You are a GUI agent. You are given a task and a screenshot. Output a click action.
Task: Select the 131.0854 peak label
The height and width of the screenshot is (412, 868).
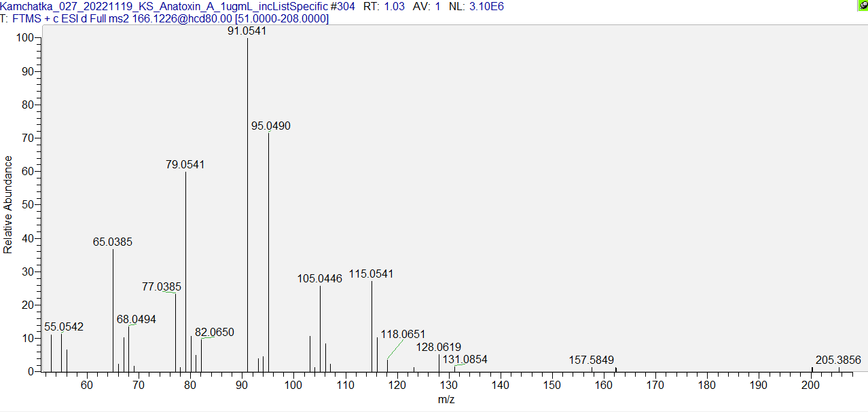coord(465,359)
